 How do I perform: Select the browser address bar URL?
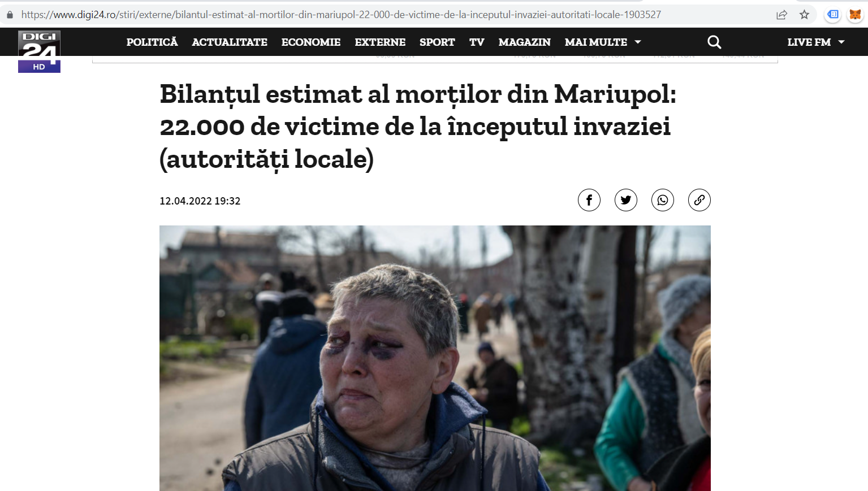click(x=341, y=15)
